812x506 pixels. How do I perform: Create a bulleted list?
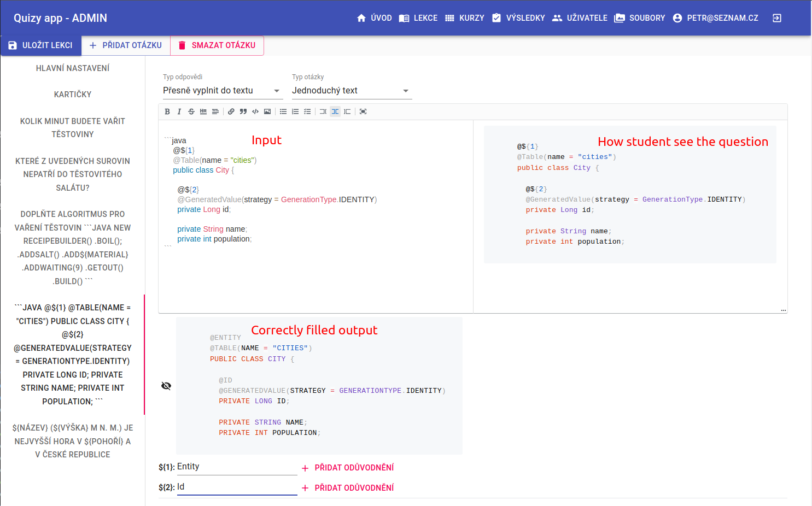[283, 111]
